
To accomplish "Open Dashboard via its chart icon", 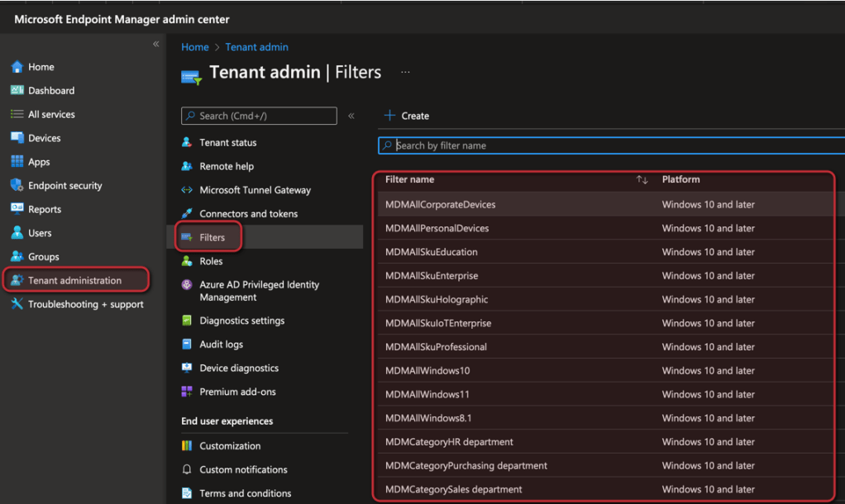I will tap(17, 91).
